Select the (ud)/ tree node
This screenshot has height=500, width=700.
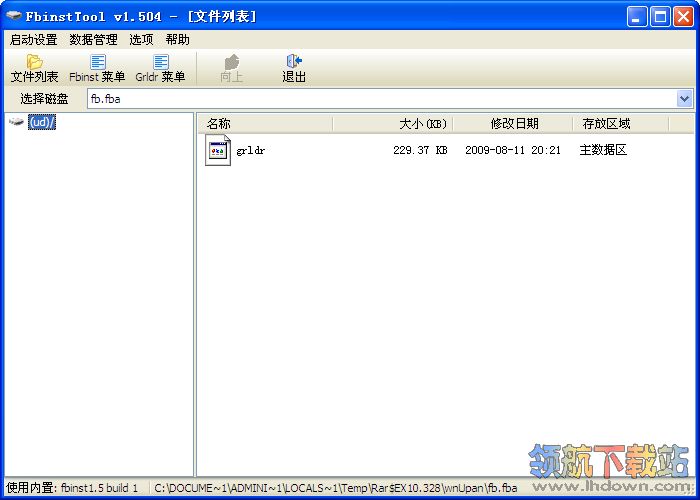[x=42, y=121]
